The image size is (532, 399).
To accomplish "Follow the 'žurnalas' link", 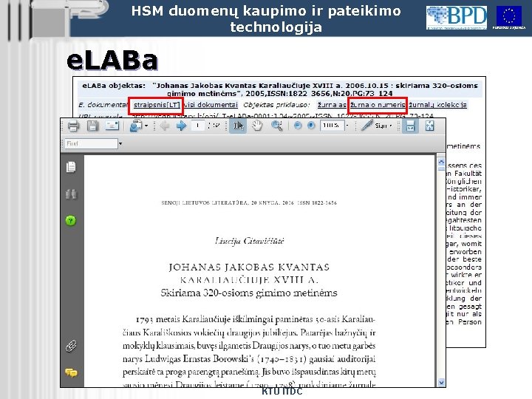I will (332, 105).
